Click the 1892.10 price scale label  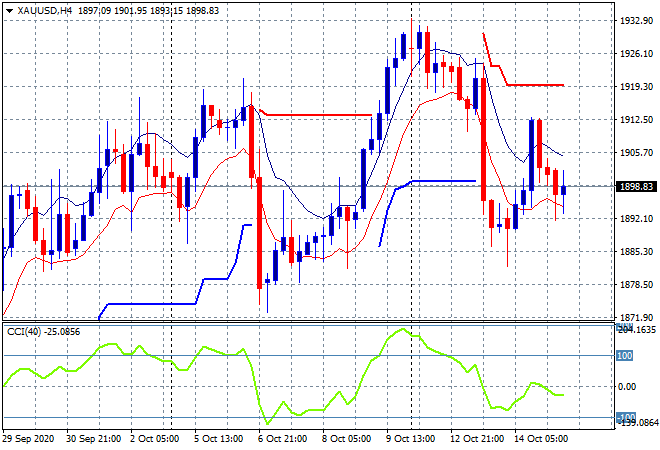click(636, 219)
